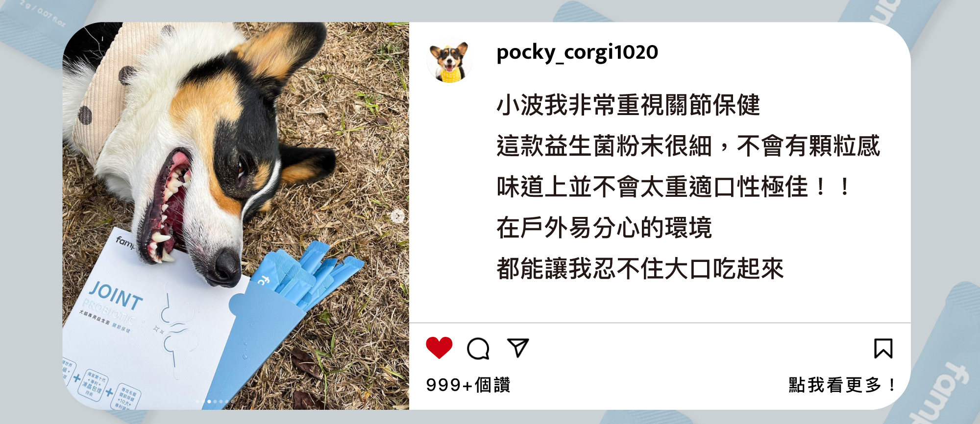The height and width of the screenshot is (424, 980).
Task: Click 點我看更多 to see more
Action: click(x=842, y=385)
